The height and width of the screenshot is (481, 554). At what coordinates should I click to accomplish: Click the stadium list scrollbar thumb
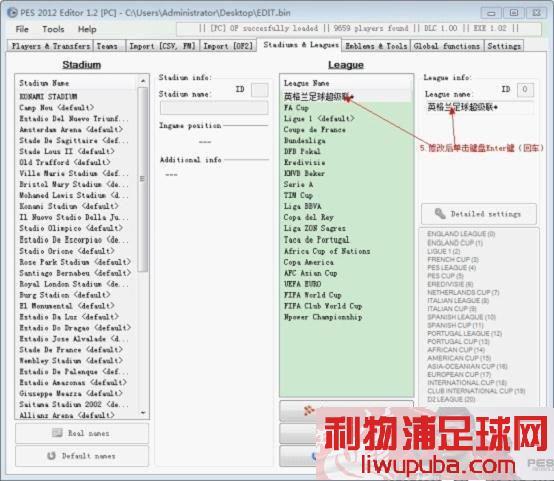coord(143,179)
